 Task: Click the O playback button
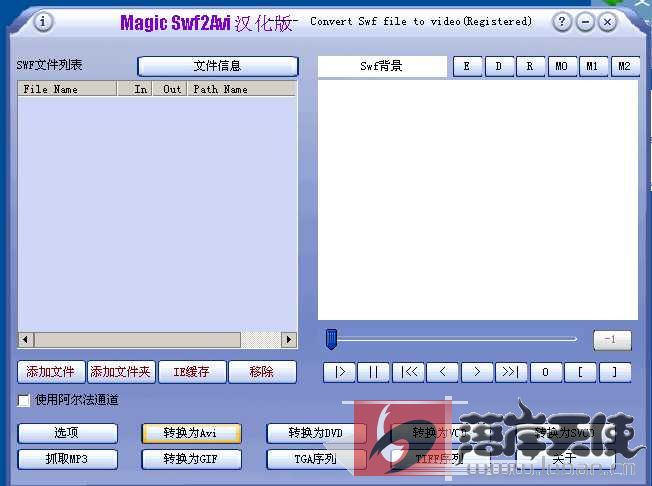coord(546,372)
